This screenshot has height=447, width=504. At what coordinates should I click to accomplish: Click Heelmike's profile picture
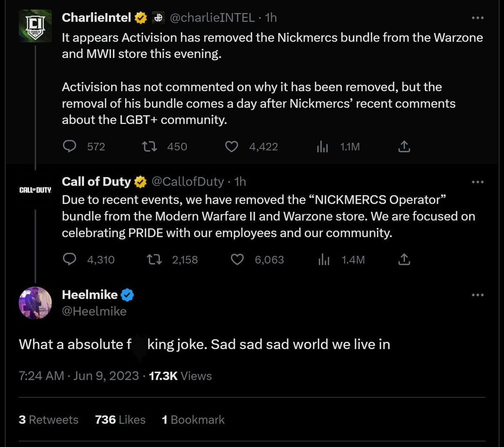point(35,303)
